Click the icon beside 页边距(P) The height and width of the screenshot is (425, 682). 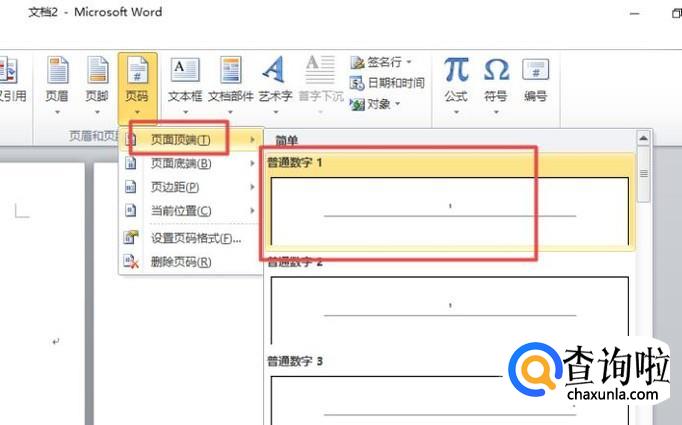(130, 187)
